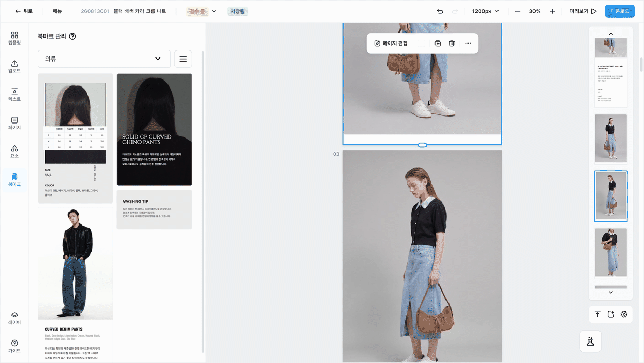
Task: Click the help icon beside 북마크 관리
Action: [72, 37]
